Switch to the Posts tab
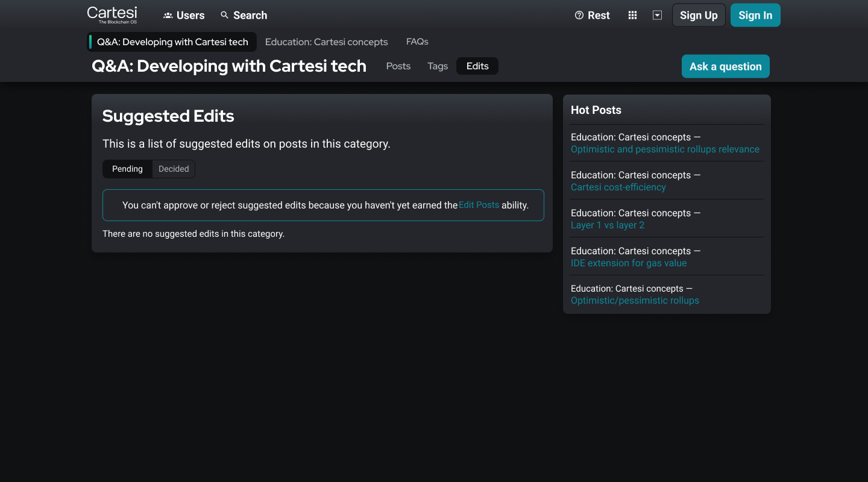868x482 pixels. click(x=398, y=66)
